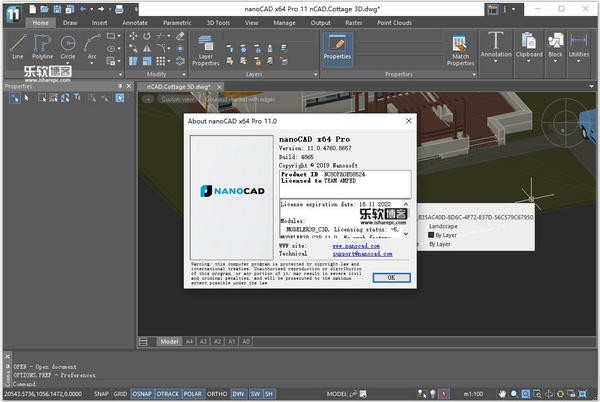Screen dimensions: 600x402
Task: Open the www.nanocad.com website link
Action: coord(355,244)
